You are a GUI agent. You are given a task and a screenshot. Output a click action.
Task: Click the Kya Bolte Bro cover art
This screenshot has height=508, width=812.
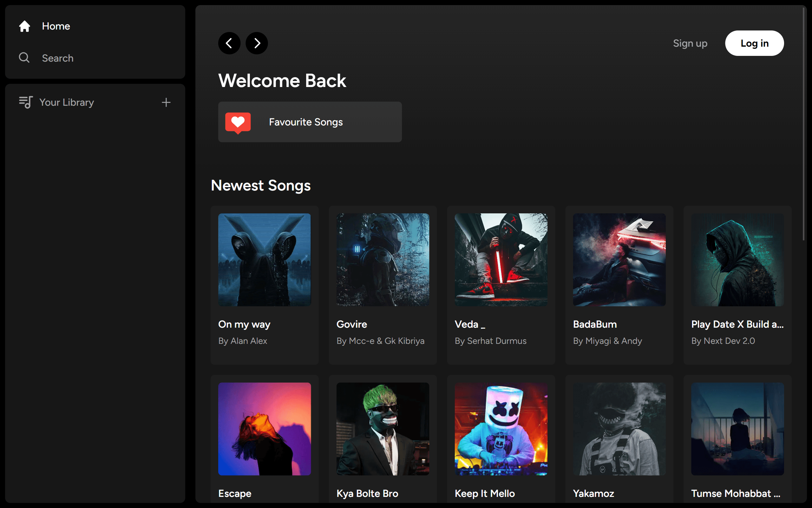pos(383,429)
